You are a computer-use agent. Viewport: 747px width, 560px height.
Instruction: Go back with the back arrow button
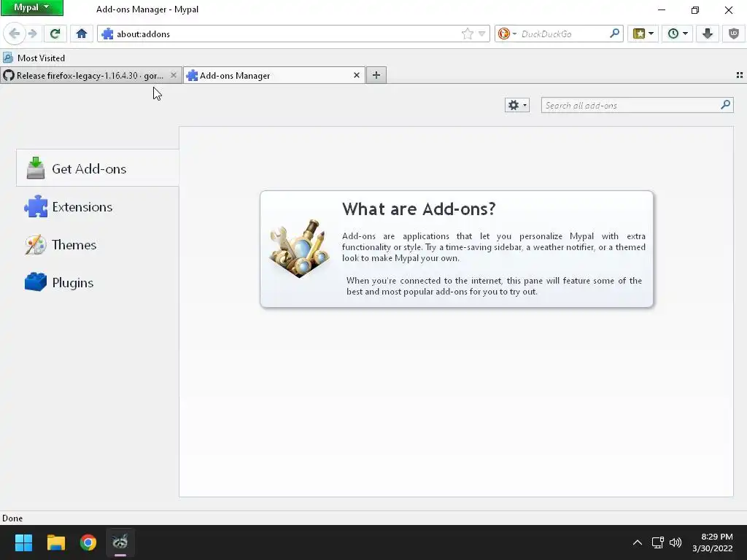(x=15, y=34)
